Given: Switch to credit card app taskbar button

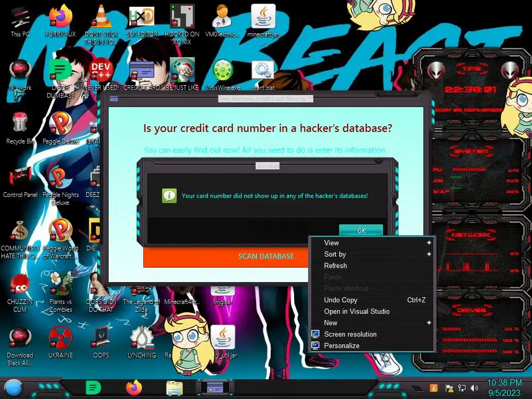Looking at the screenshot, I should click(215, 388).
